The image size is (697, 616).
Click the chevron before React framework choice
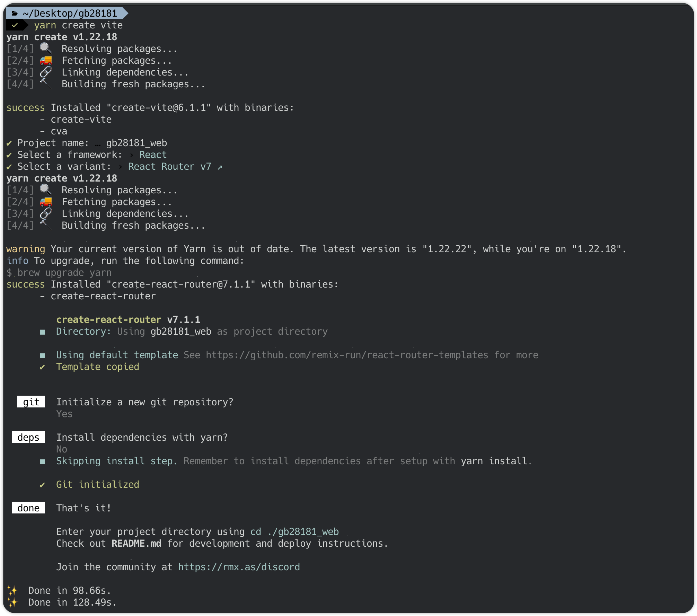tap(131, 155)
